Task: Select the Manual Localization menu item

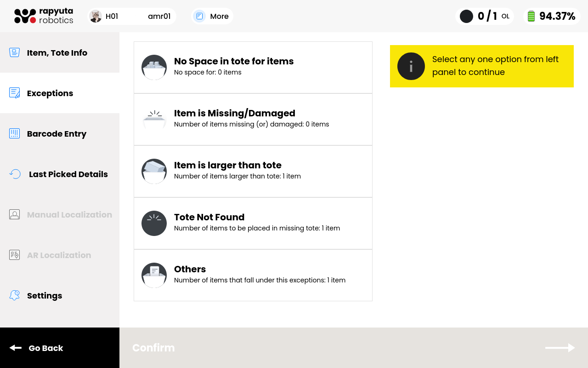Action: point(60,214)
